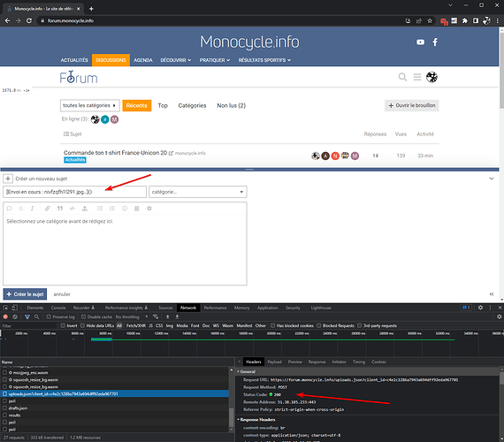
Task: Click the upload icon in editor toolbar
Action: tap(85, 209)
